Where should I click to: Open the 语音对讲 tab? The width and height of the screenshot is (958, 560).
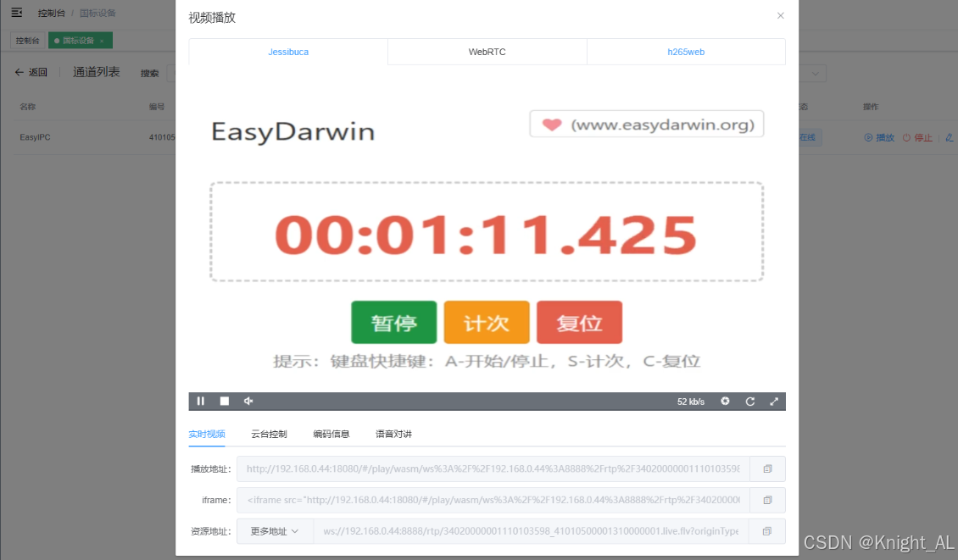pyautogui.click(x=393, y=435)
